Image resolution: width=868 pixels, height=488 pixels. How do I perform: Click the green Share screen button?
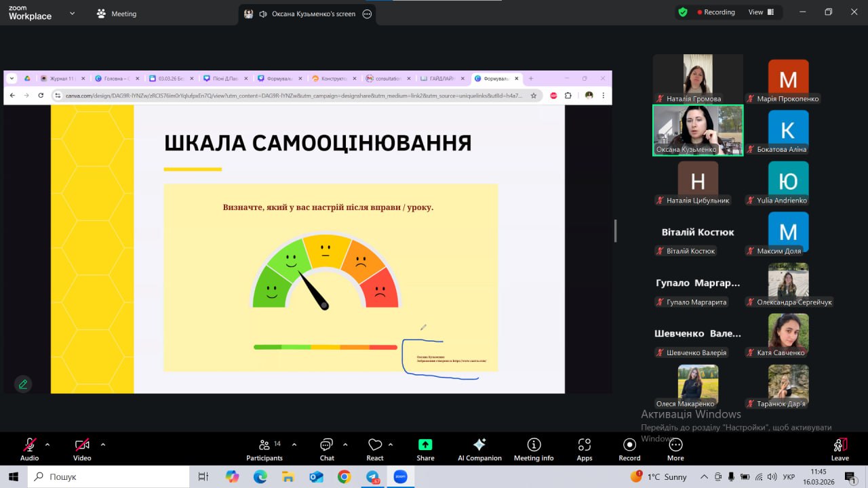pyautogui.click(x=425, y=449)
